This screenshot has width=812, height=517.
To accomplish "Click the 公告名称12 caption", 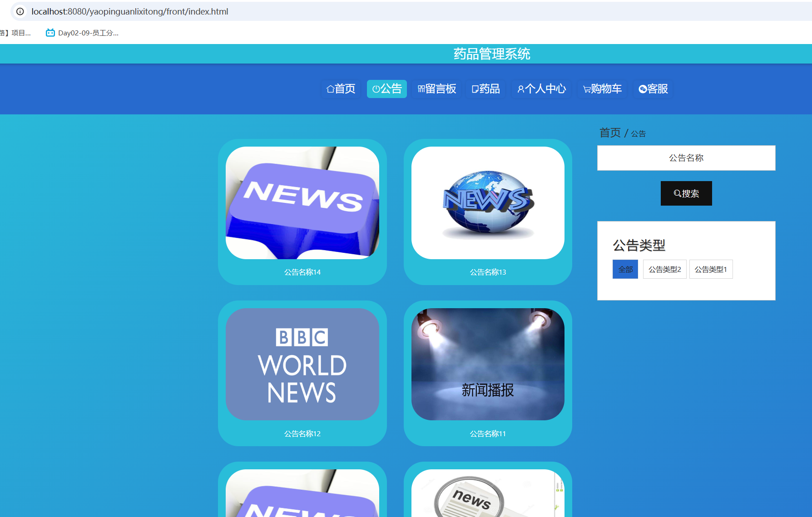I will (x=302, y=434).
